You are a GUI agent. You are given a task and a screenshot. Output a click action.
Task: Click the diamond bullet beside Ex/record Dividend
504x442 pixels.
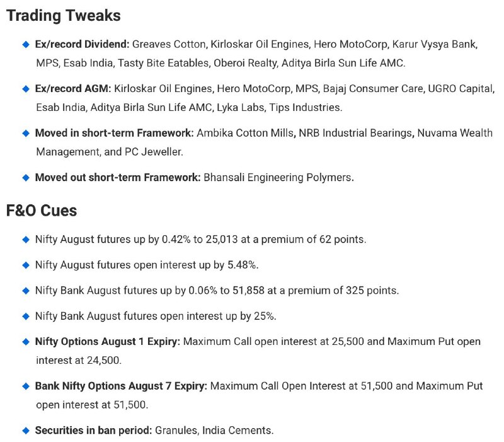tap(26, 44)
